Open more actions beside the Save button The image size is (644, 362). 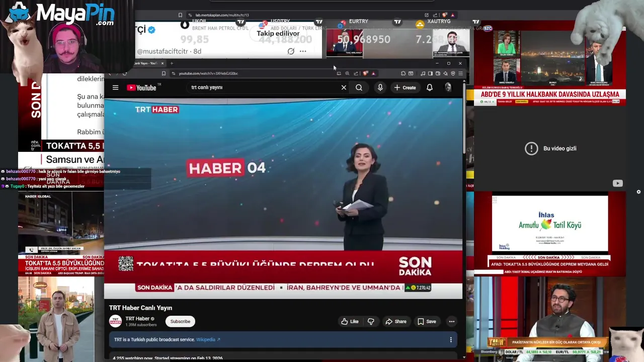451,322
